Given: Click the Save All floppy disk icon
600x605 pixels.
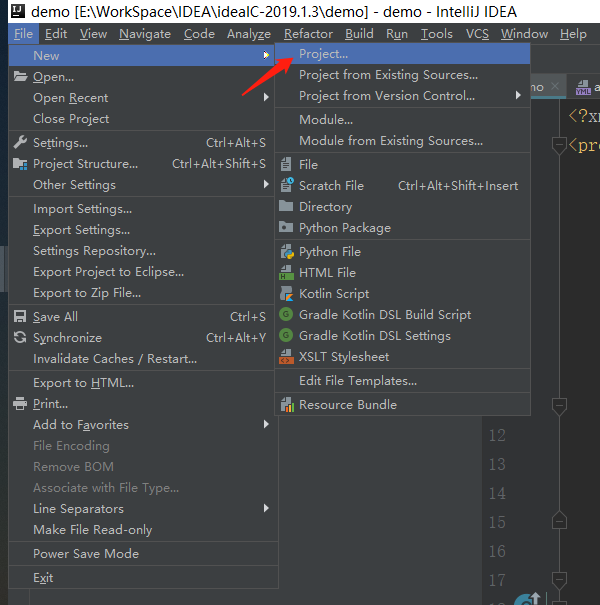Looking at the screenshot, I should pos(20,316).
